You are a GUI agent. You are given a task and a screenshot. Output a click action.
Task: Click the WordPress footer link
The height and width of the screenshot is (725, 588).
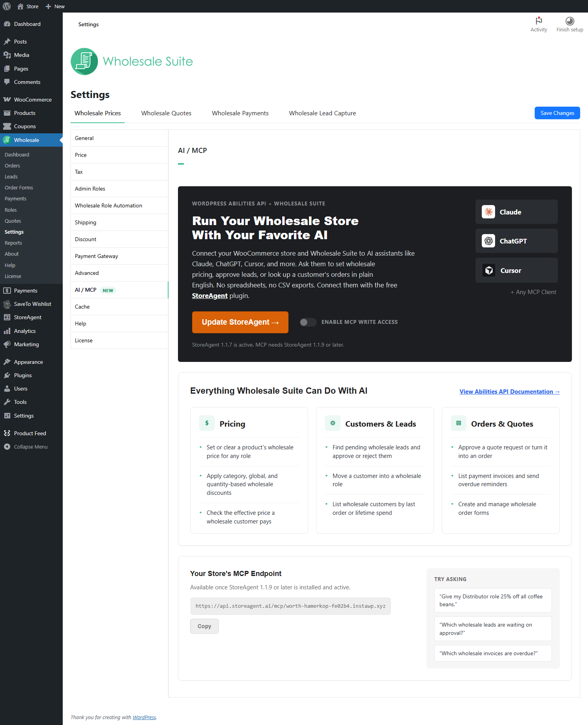pyautogui.click(x=144, y=717)
